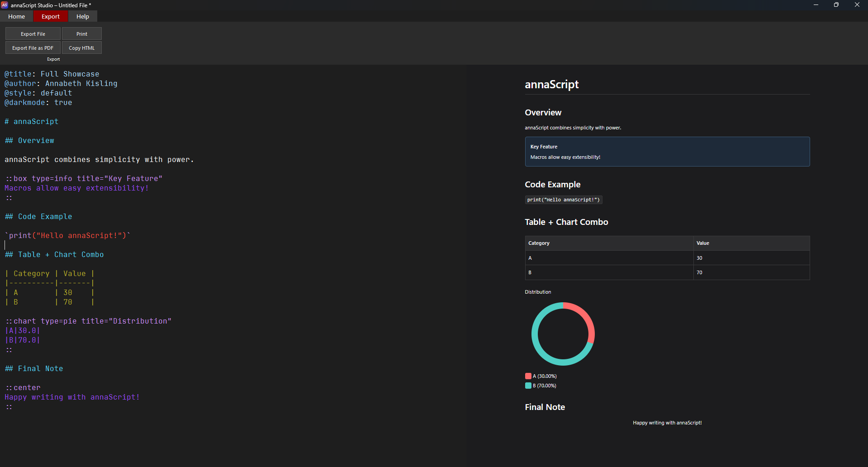The image size is (868, 467).
Task: Click the '@title: Full Showcase' editor line
Action: tap(52, 74)
